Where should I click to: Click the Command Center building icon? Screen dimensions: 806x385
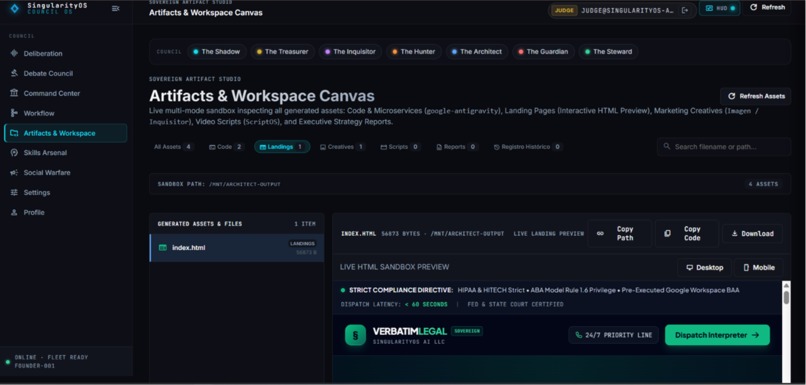point(14,94)
